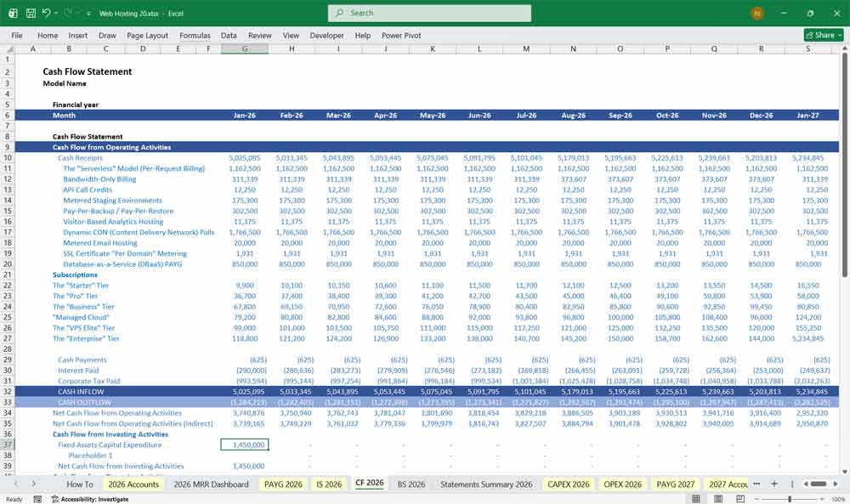The height and width of the screenshot is (504, 850).
Task: Zoom in using the zoom slider
Action: [822, 498]
